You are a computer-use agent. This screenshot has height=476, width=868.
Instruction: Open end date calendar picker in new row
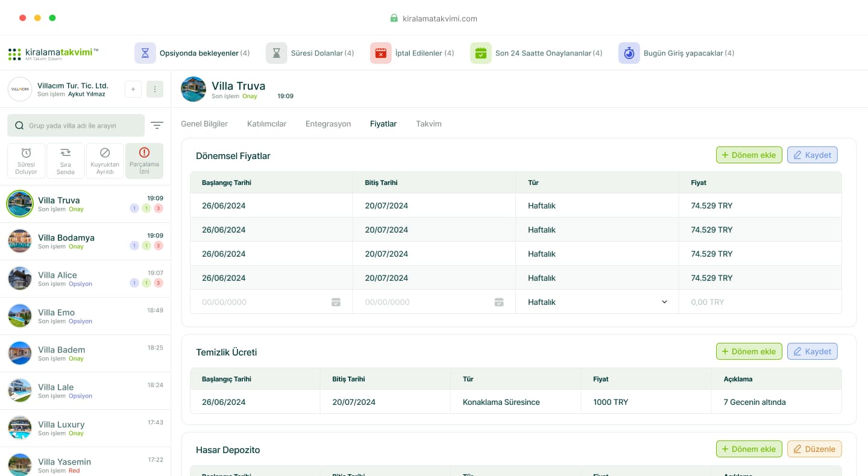(499, 302)
